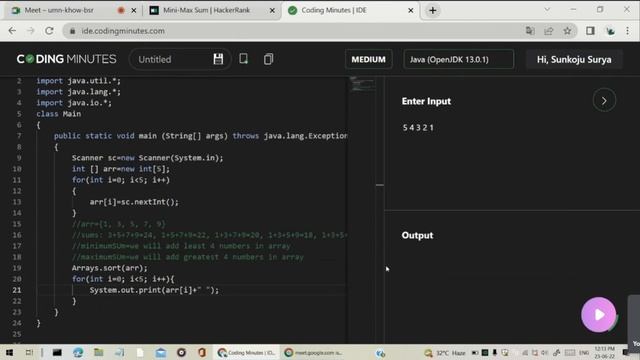Viewport: 640px width, 360px height.
Task: Click the arr[i]=sc.nextInt() line
Action: click(x=134, y=202)
